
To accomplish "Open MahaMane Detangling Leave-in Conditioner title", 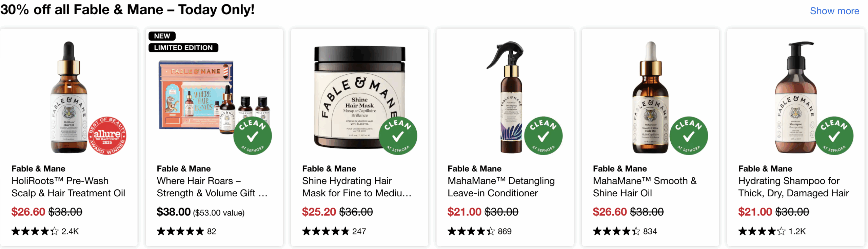I will coord(501,187).
